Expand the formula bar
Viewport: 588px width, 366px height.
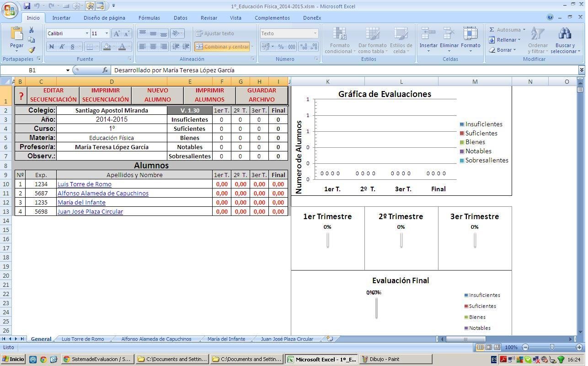click(x=582, y=70)
